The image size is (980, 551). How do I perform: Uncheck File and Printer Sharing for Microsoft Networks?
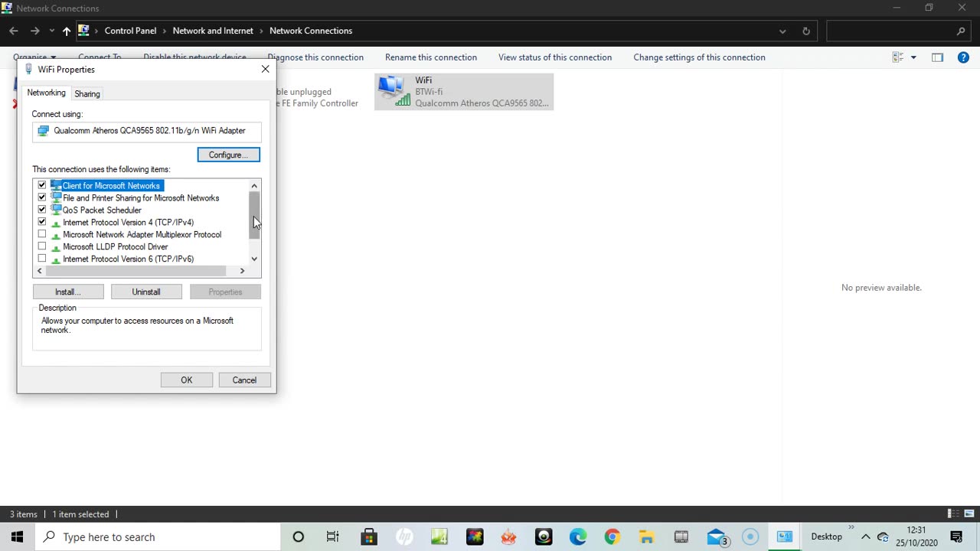point(42,197)
